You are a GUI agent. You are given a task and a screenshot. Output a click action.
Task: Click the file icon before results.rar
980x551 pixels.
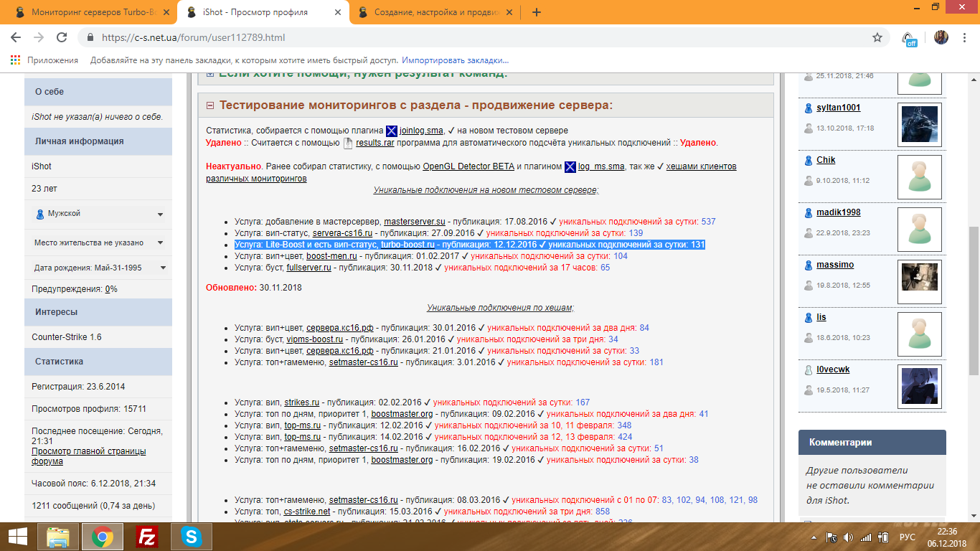tap(348, 143)
